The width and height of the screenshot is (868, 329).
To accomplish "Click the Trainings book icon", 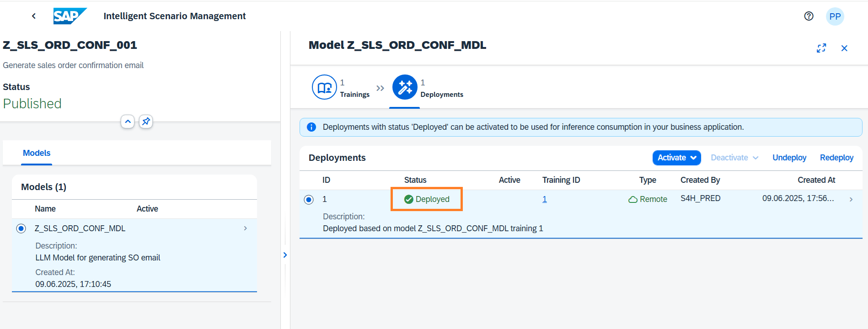I will [324, 87].
